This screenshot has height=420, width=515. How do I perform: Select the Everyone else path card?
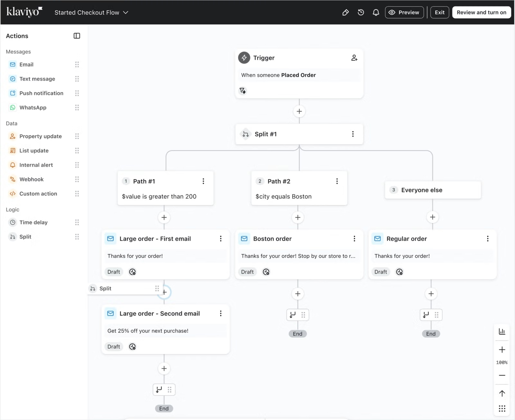tap(433, 190)
